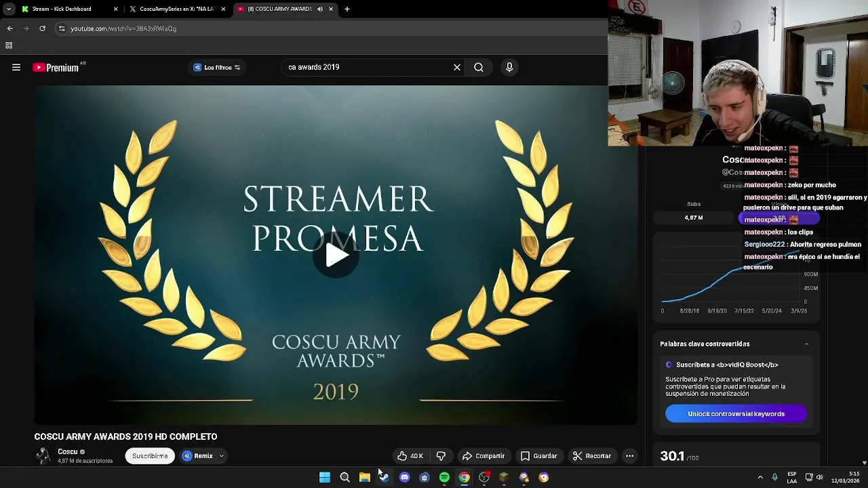Open Spotify from the taskbar

click(444, 477)
